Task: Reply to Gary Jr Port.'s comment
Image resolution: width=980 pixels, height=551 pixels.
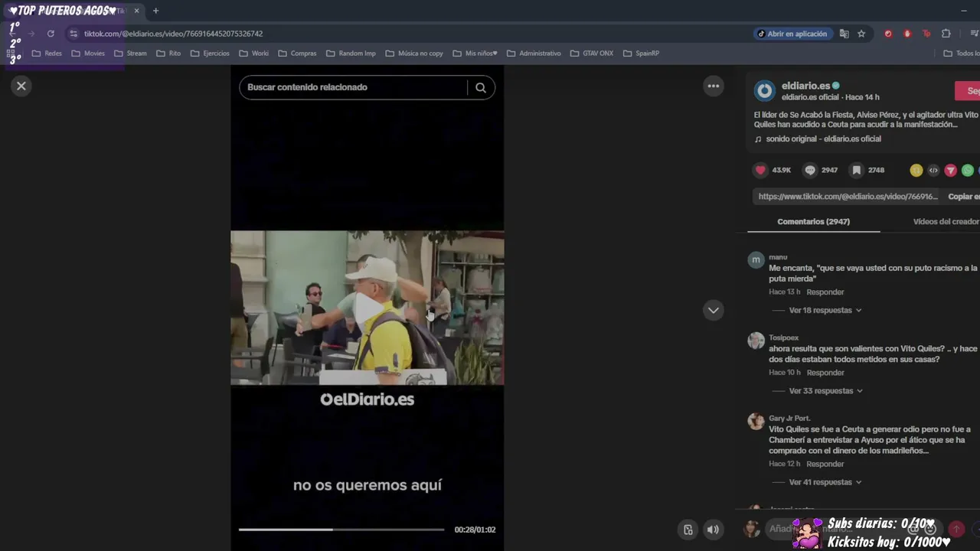Action: (825, 464)
